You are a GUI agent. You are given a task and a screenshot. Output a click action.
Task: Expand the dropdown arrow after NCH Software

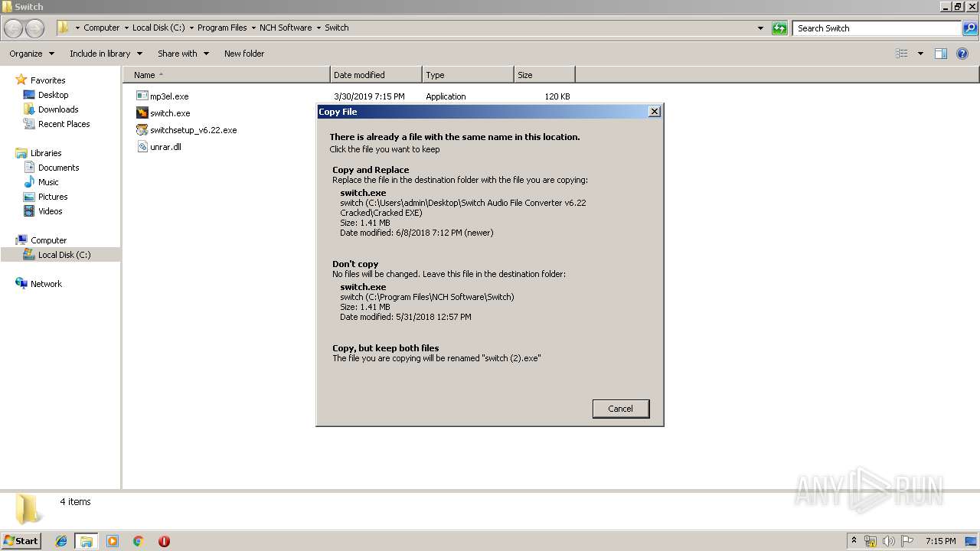pos(318,28)
